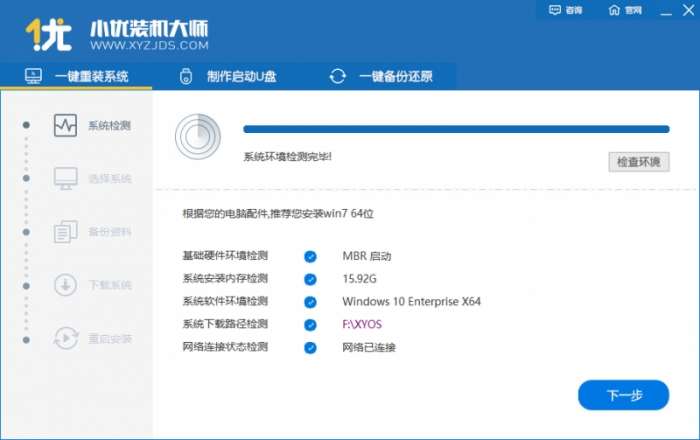Click the 备份资料 documents icon
Image resolution: width=700 pixels, height=440 pixels.
click(x=66, y=232)
